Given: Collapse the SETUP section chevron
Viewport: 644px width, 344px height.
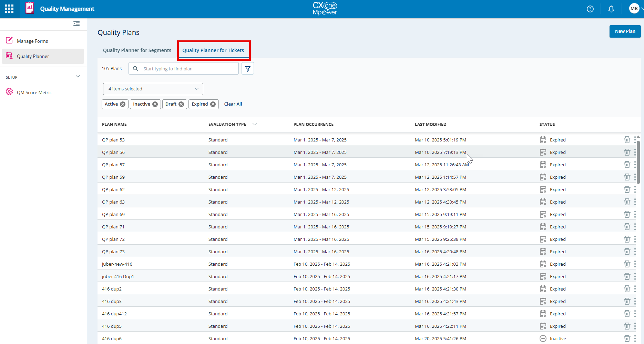Looking at the screenshot, I should point(78,77).
